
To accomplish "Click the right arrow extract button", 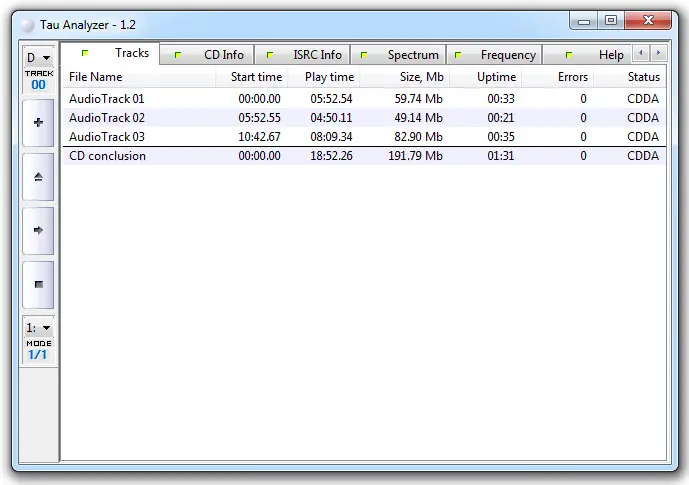I will (38, 230).
